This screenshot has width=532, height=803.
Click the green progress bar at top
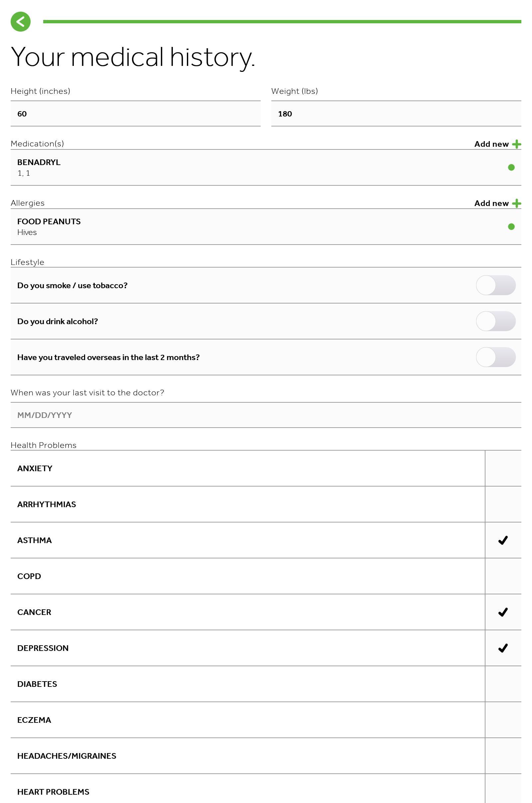coord(282,22)
